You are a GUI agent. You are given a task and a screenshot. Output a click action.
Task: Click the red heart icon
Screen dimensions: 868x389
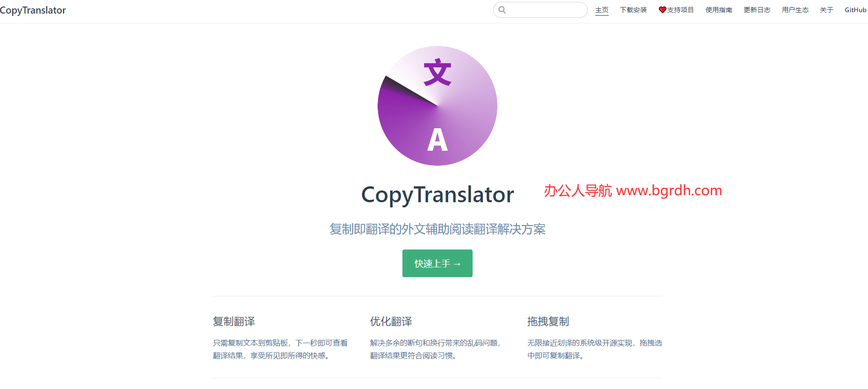662,10
